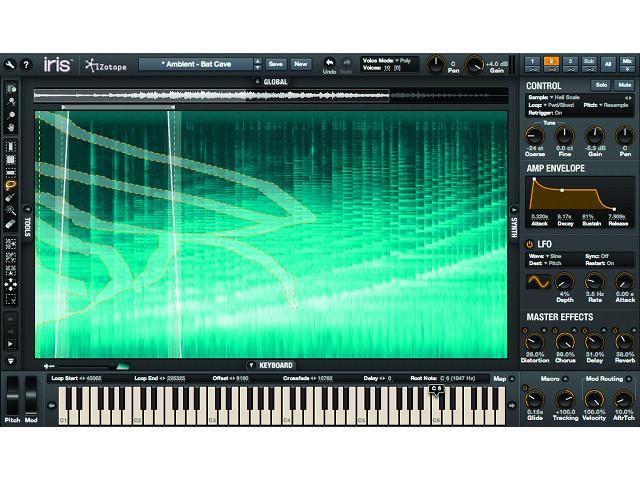Switch to the Sub layer tab
The image size is (640, 480).
pyautogui.click(x=588, y=62)
